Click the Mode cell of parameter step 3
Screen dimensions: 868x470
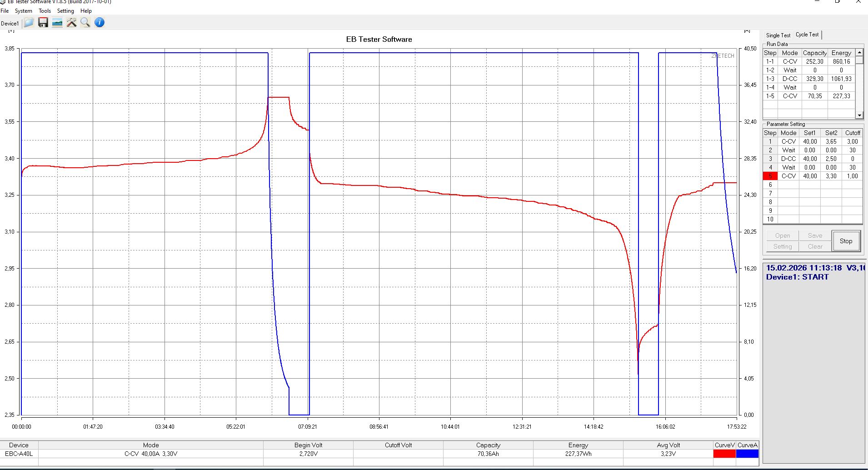(788, 159)
